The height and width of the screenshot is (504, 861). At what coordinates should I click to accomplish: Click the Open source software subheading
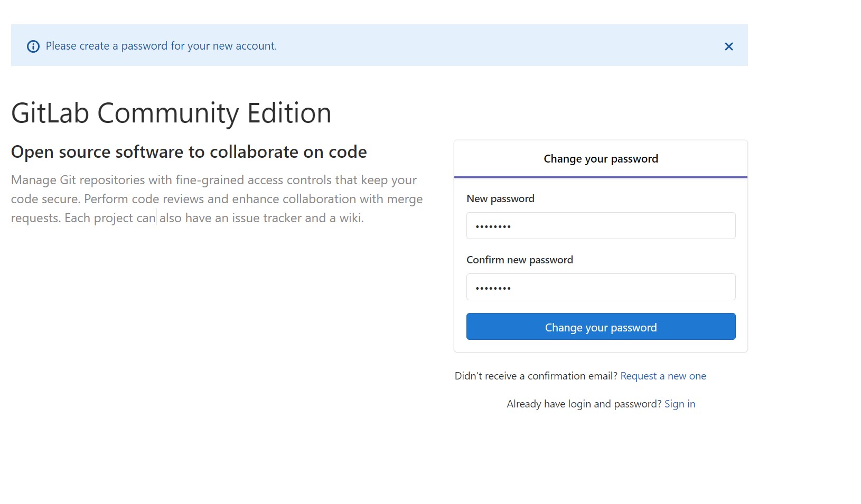(189, 152)
